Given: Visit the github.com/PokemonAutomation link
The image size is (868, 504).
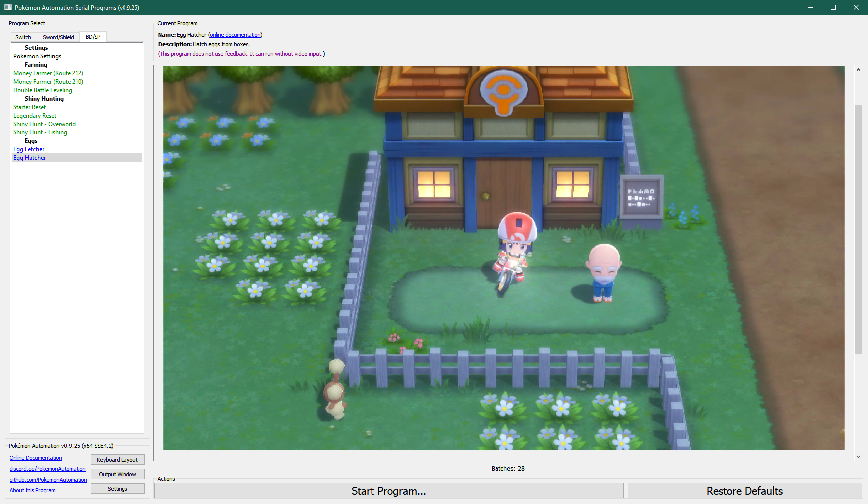Looking at the screenshot, I should tap(48, 480).
